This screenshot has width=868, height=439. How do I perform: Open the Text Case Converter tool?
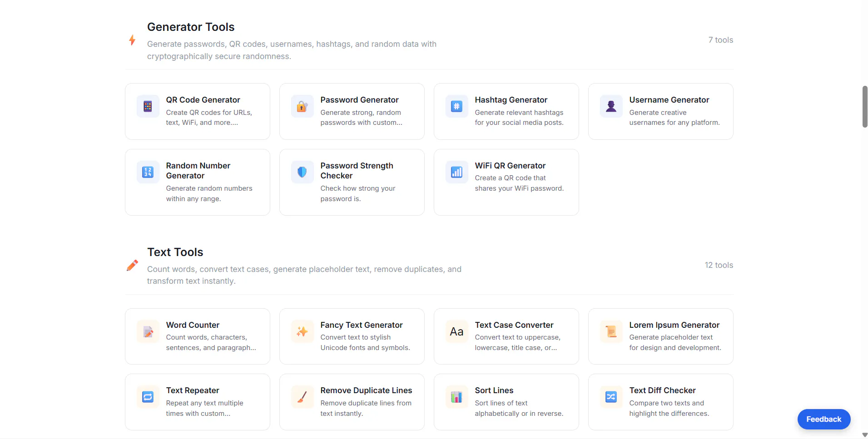[506, 336]
